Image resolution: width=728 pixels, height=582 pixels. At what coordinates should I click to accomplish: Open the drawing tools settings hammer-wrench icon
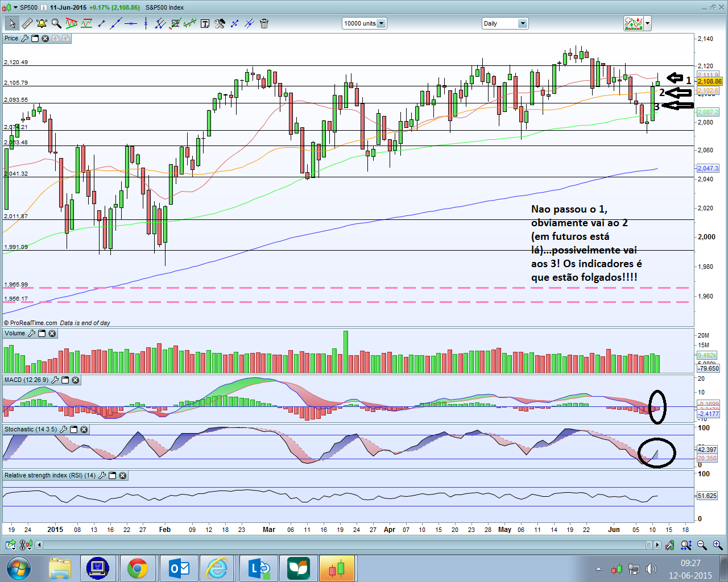point(220,23)
